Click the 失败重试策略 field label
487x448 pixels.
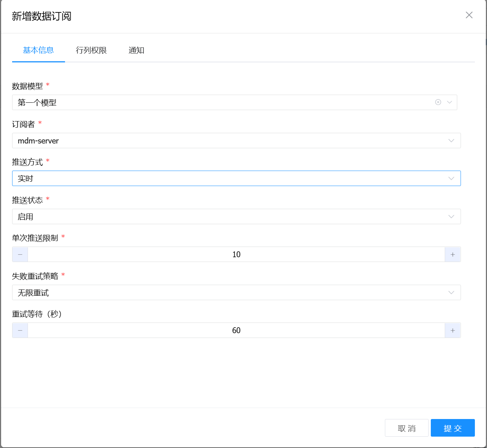coord(35,276)
